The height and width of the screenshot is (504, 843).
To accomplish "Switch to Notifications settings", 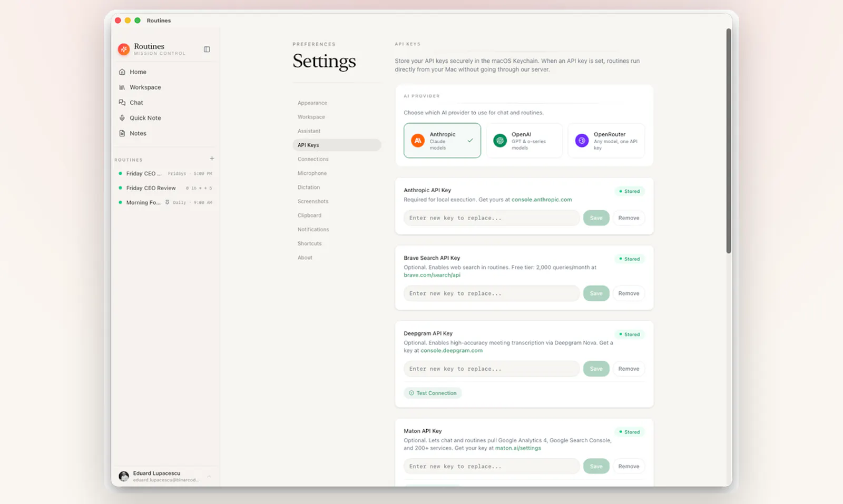I will coord(337,230).
